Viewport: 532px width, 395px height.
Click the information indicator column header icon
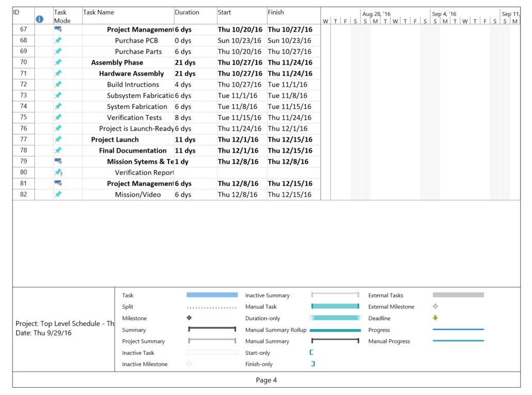[x=40, y=19]
